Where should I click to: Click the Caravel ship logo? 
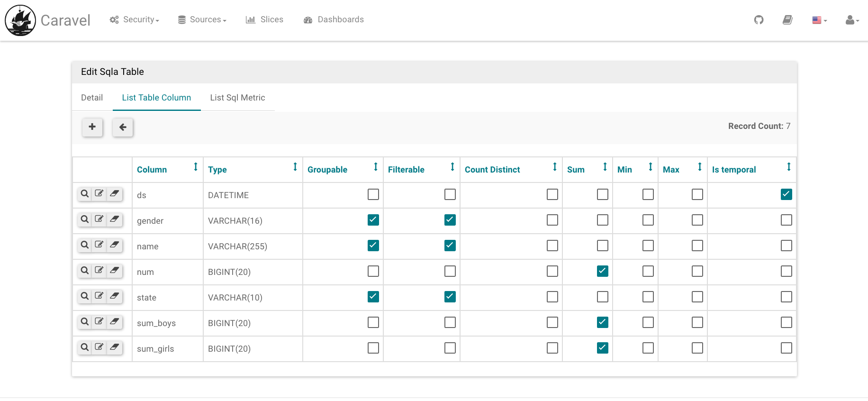20,20
